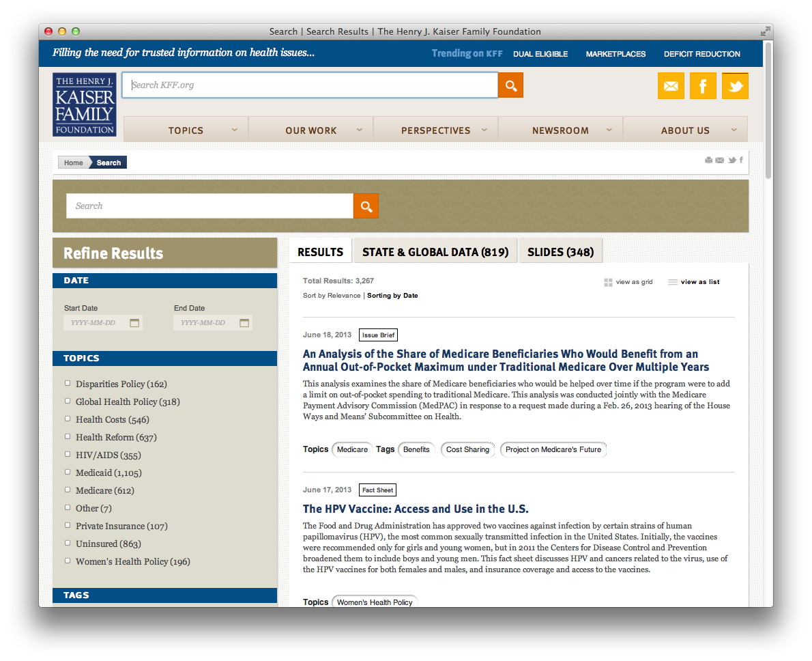
Task: Open the NEWSROOM main menu item
Action: tap(560, 130)
